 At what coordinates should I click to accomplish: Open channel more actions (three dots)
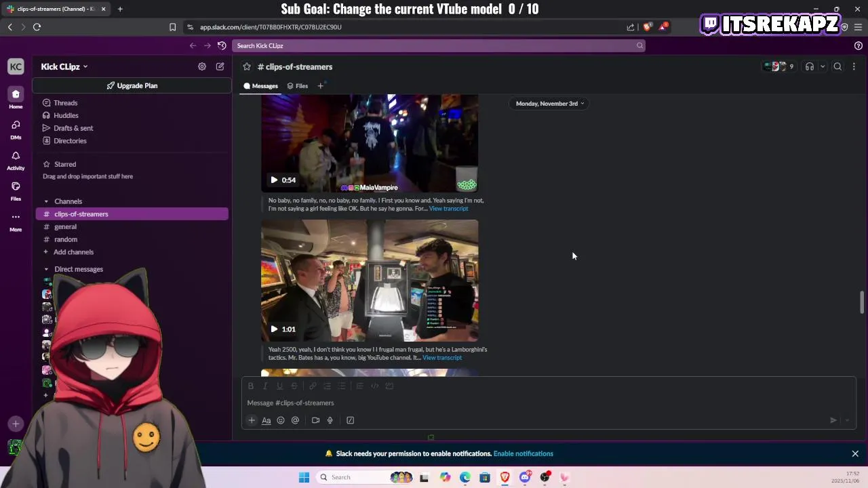pos(854,66)
